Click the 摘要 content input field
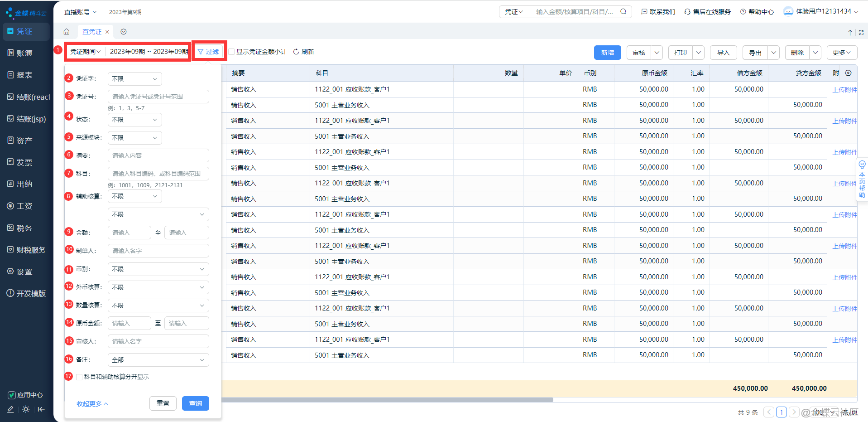 (x=158, y=155)
